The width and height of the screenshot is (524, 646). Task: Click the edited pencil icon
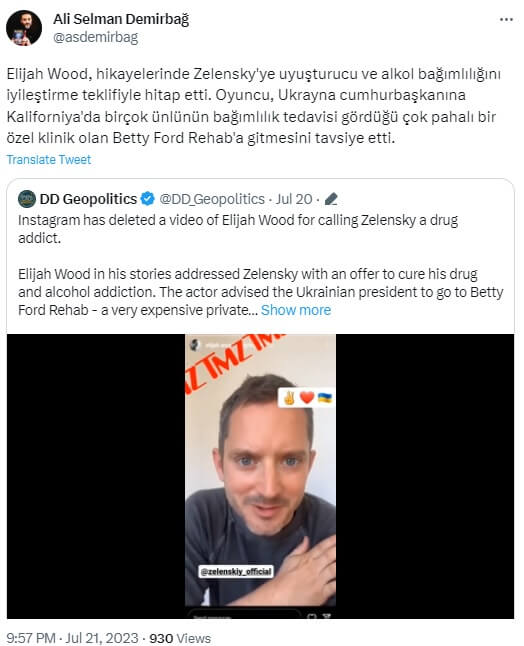tap(331, 199)
